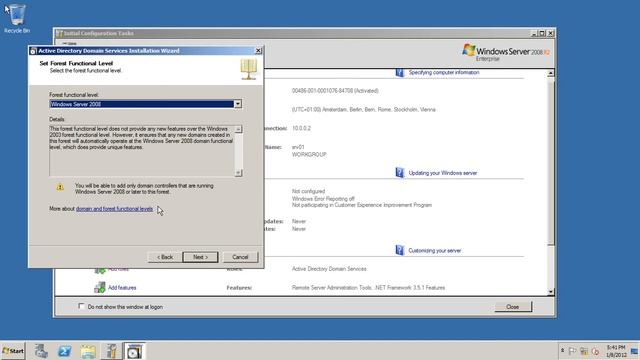Click Close button in Initial Configuration Tasks

click(x=513, y=307)
